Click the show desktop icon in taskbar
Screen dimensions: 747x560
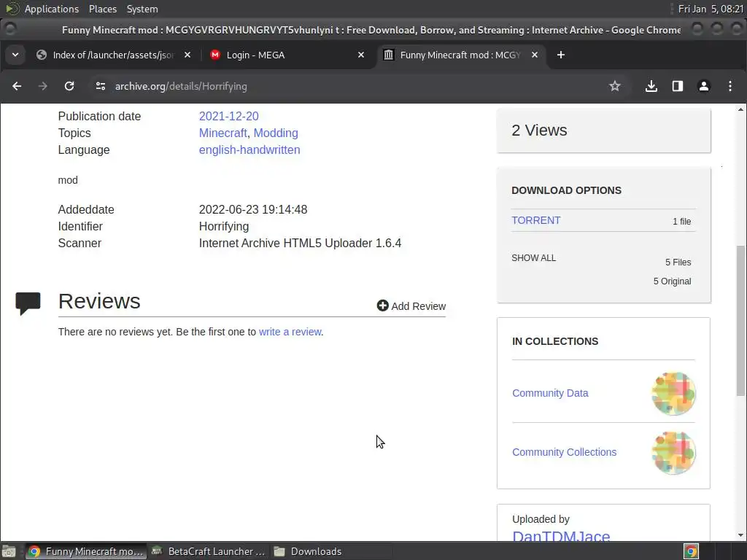point(9,551)
